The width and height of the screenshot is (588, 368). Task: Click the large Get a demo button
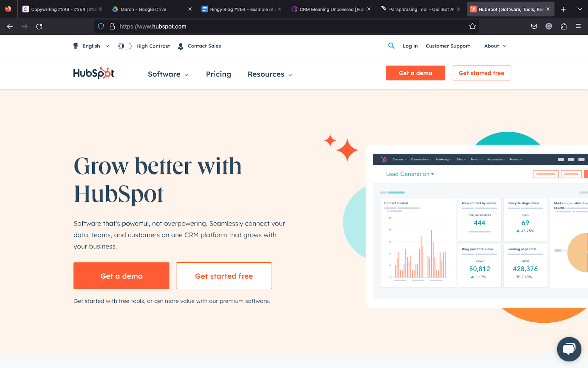121,276
